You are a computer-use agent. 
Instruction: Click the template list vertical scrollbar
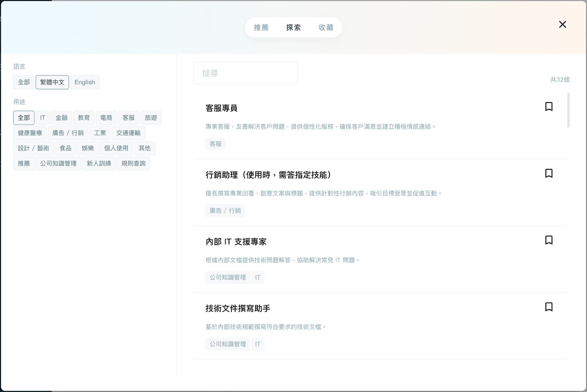point(568,110)
